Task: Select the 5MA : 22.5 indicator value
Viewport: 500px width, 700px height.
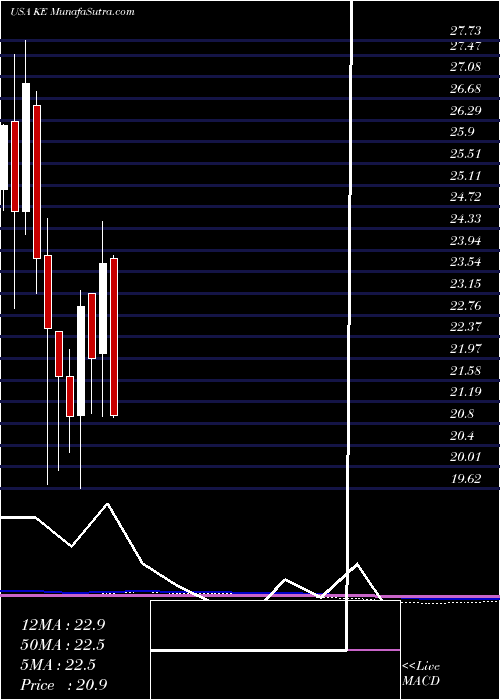Action: point(58,665)
